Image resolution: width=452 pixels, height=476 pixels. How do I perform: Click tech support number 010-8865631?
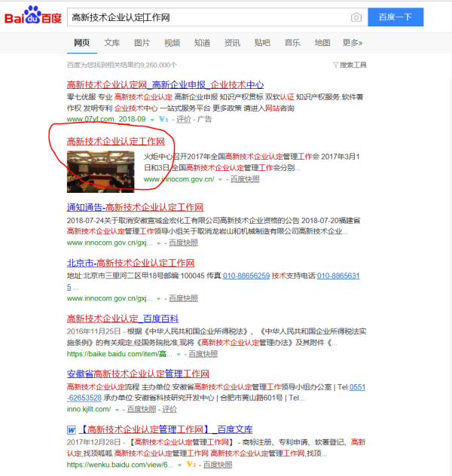[x=338, y=276]
